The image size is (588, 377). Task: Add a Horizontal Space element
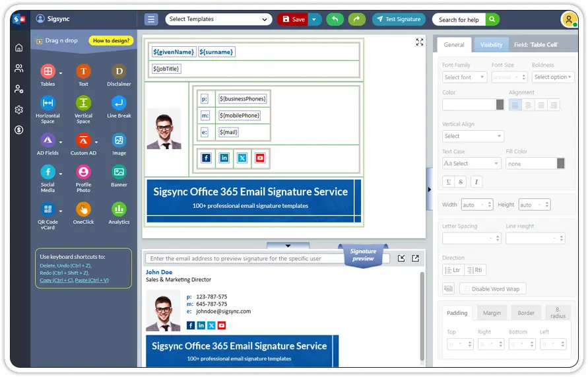(48, 103)
